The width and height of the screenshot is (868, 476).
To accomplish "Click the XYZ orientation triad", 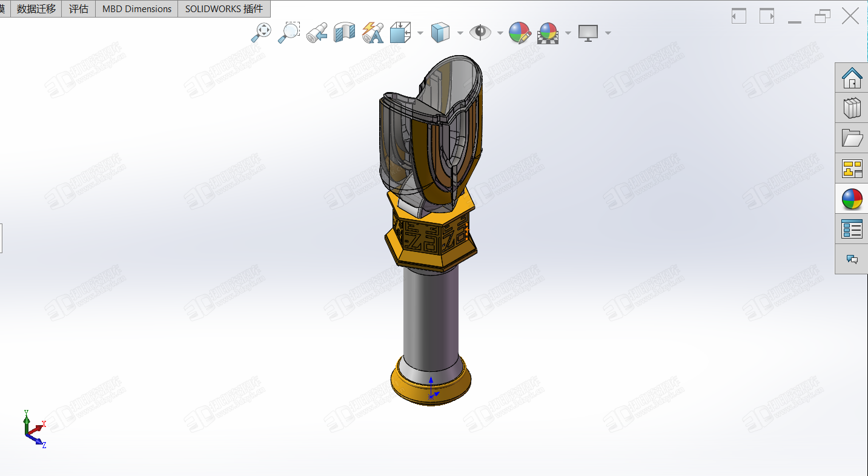I will [35, 429].
